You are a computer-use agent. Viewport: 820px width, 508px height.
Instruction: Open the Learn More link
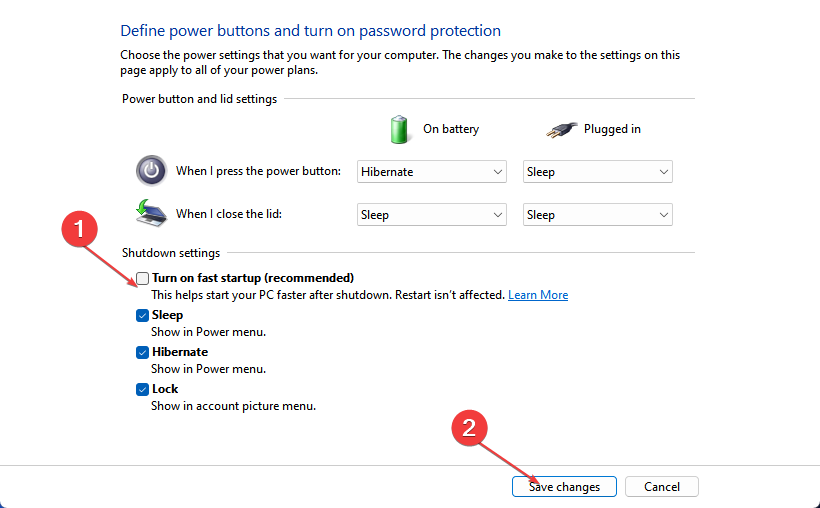point(538,295)
